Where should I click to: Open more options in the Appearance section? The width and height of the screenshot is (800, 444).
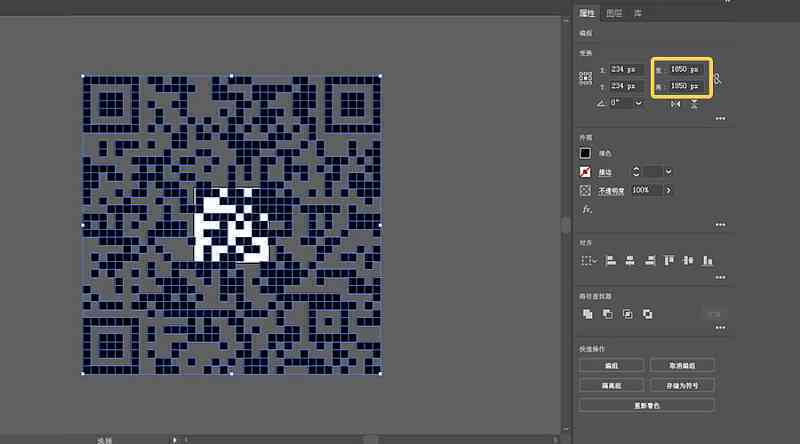[720, 225]
